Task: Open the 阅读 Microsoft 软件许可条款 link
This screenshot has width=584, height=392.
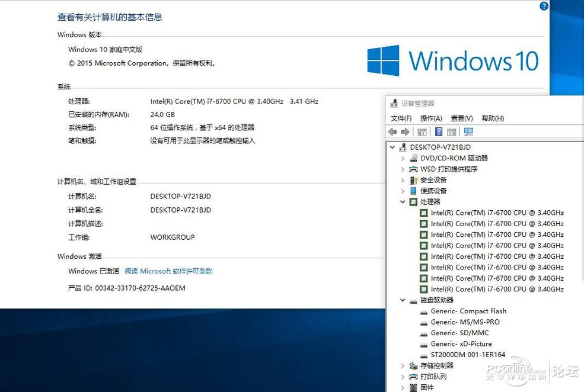Action: 168,271
